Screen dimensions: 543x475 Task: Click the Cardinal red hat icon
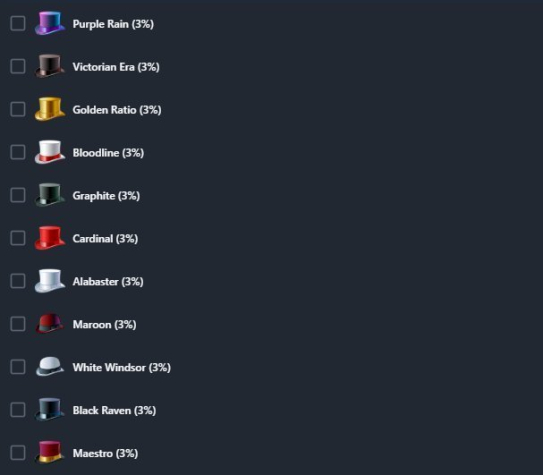(50, 238)
